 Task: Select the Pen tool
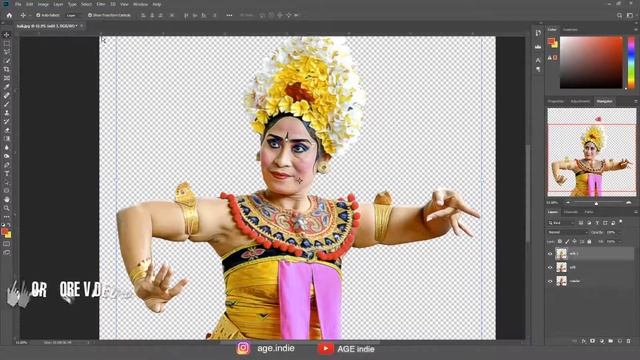pyautogui.click(x=7, y=165)
